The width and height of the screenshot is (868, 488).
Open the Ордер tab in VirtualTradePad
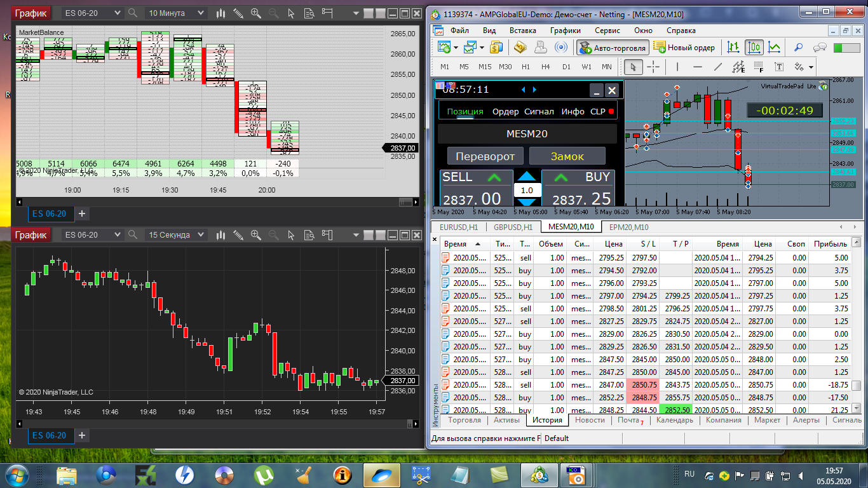pyautogui.click(x=506, y=111)
